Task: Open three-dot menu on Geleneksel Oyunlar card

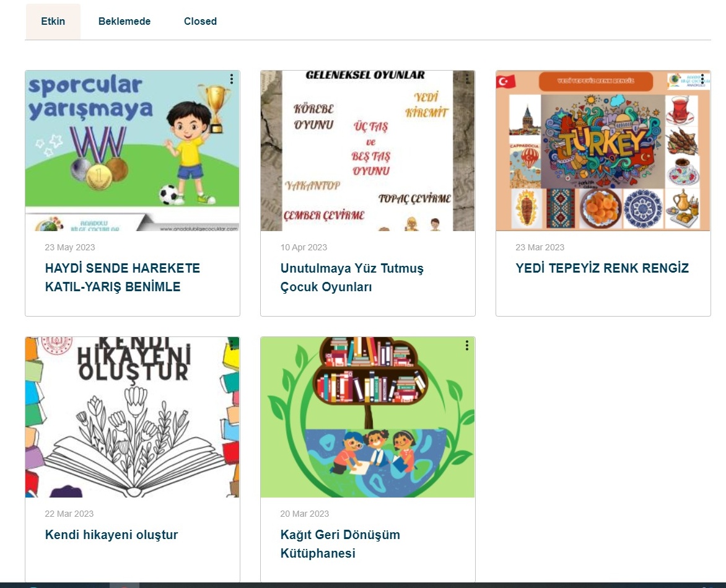Action: tap(466, 79)
